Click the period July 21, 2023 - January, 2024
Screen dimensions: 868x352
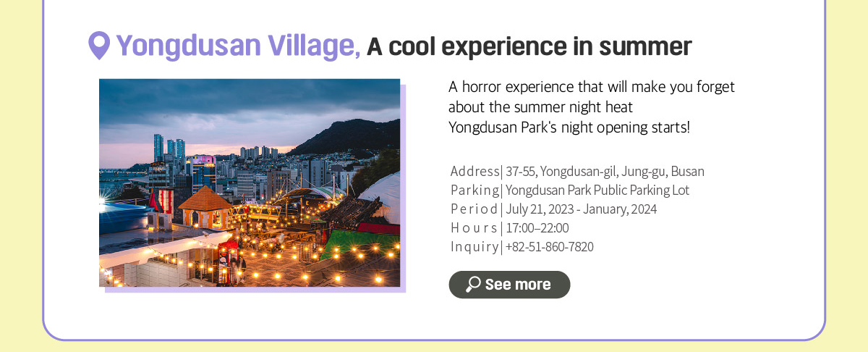581,209
